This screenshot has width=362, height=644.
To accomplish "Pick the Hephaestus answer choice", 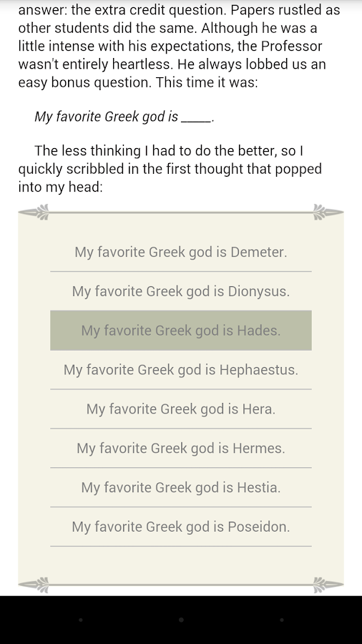I will [180, 370].
